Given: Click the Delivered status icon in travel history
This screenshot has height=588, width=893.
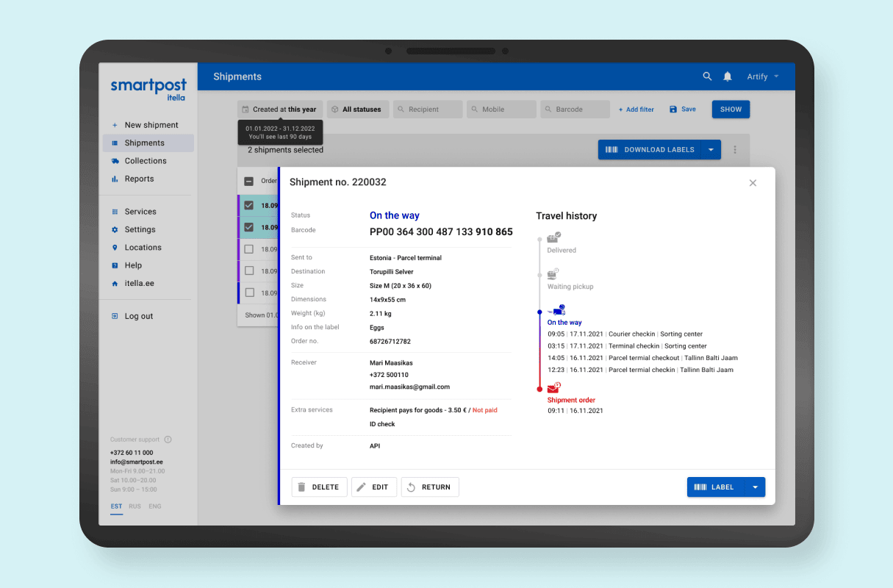Looking at the screenshot, I should click(x=554, y=237).
